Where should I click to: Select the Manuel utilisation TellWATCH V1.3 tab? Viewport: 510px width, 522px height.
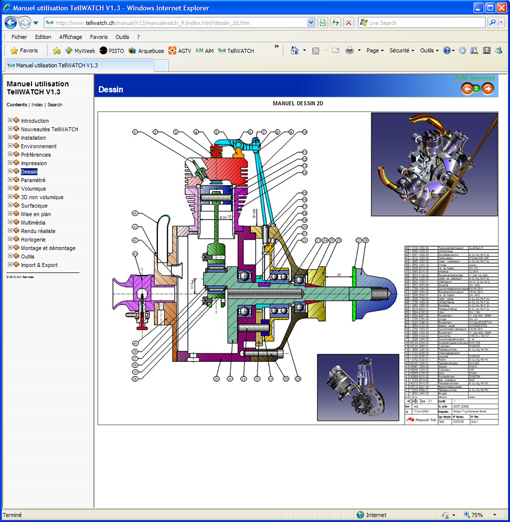coord(79,65)
